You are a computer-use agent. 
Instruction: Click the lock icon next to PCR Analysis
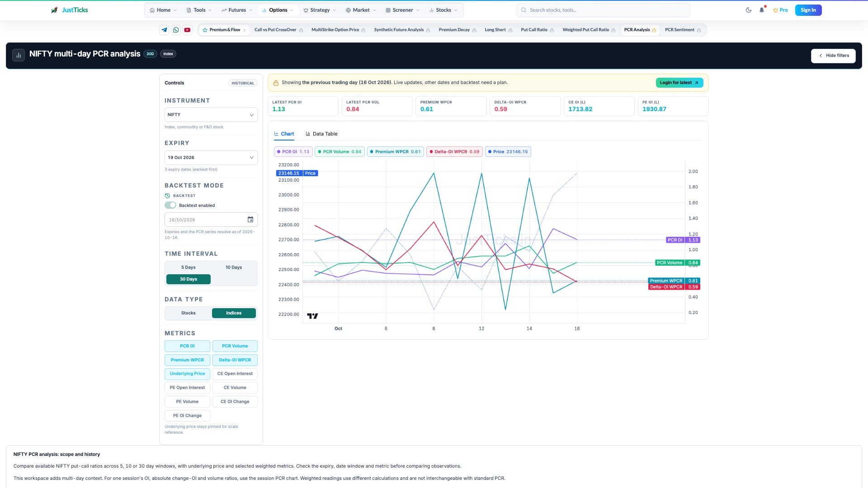click(x=654, y=30)
